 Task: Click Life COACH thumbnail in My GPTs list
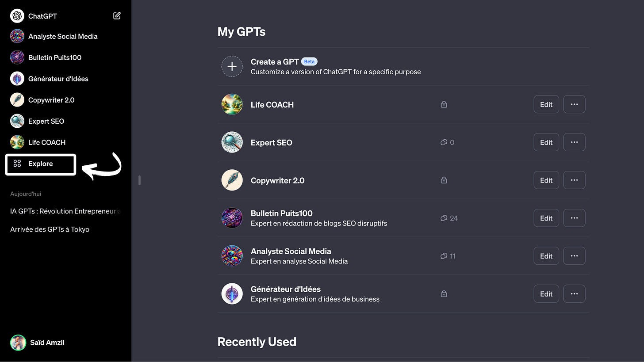tap(232, 104)
